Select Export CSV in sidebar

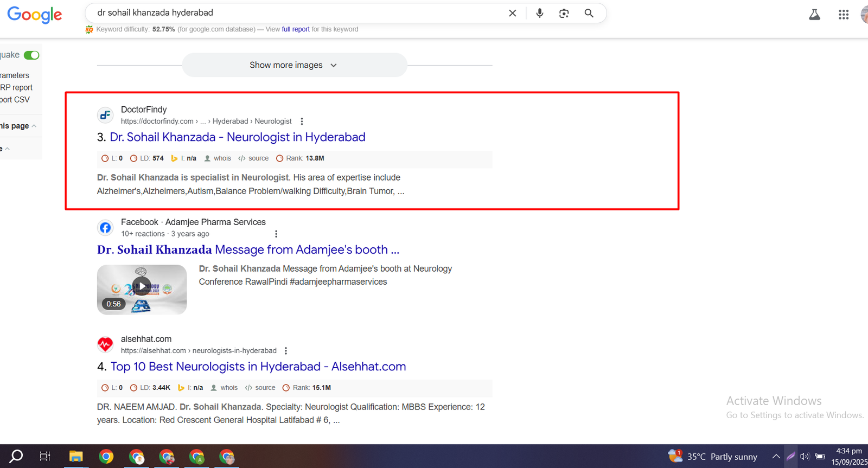15,100
